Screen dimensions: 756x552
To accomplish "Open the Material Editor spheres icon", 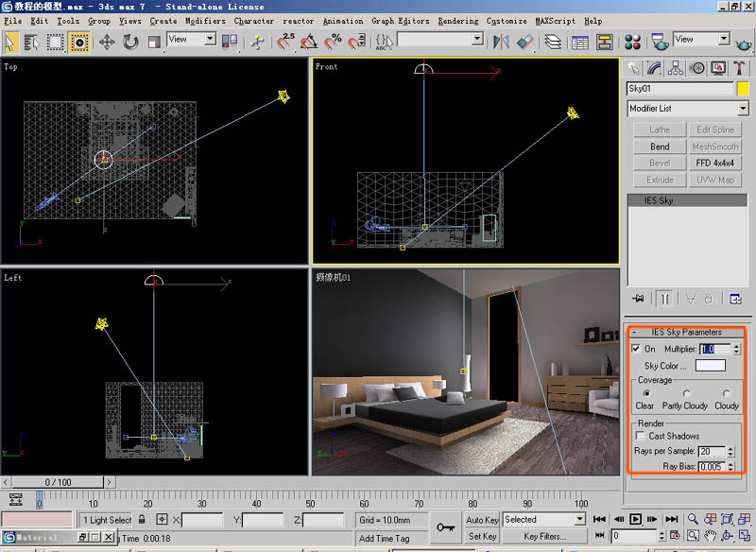I will [632, 43].
